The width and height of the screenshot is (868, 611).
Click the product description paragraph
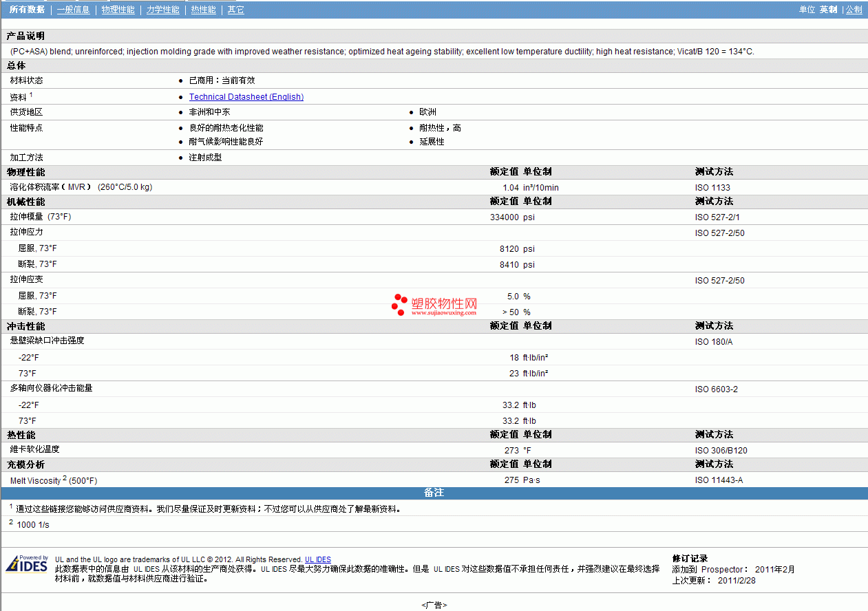382,52
